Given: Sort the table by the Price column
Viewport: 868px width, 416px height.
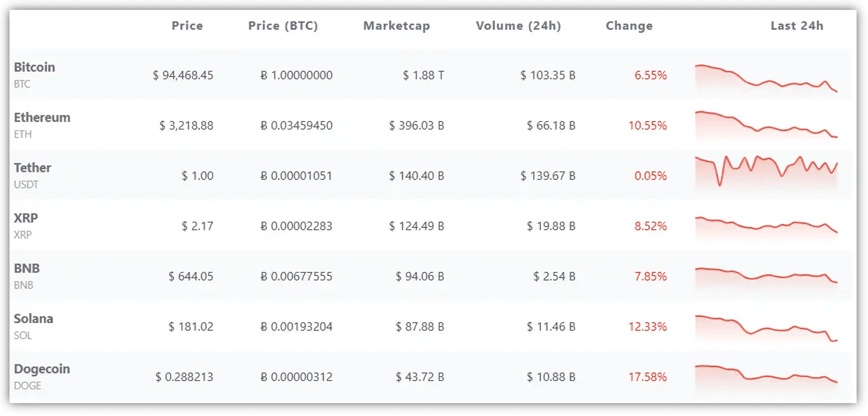Looking at the screenshot, I should coord(187,26).
